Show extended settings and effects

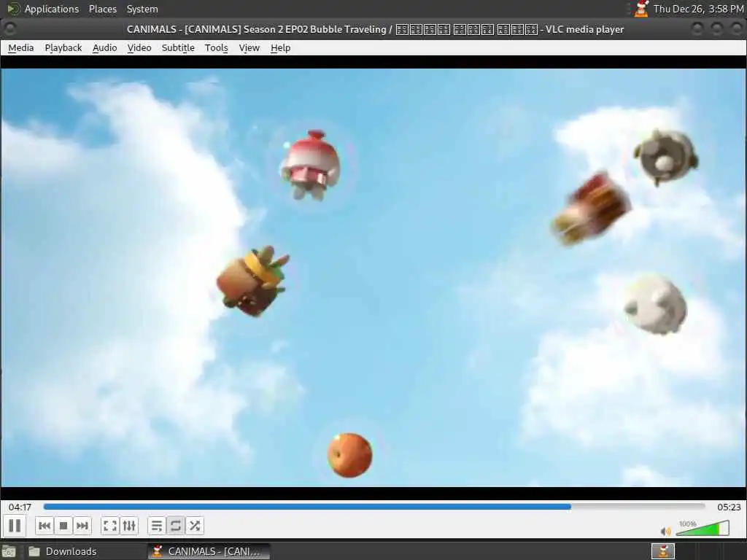click(129, 526)
